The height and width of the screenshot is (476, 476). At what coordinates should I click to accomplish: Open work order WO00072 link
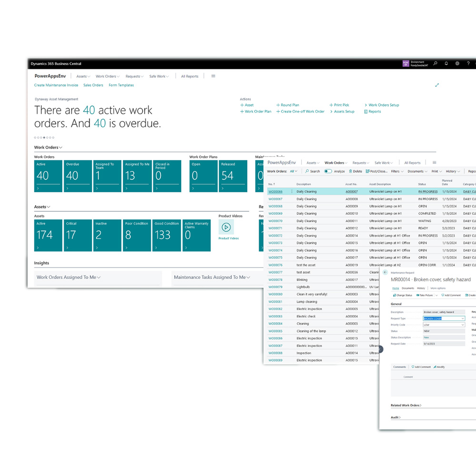click(x=275, y=236)
